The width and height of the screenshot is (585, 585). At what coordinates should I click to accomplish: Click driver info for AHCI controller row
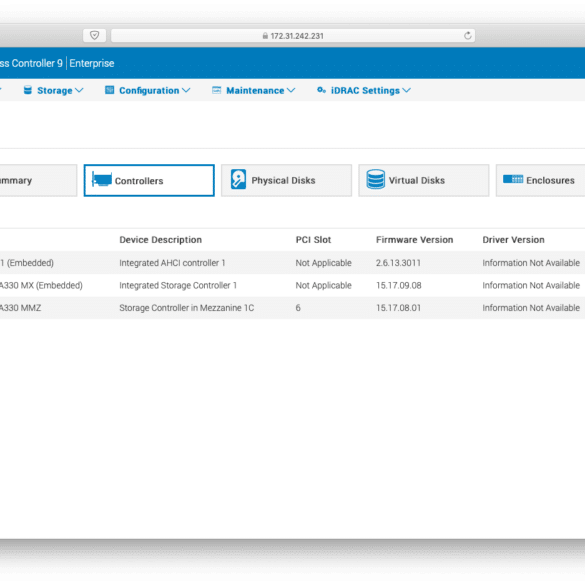531,263
